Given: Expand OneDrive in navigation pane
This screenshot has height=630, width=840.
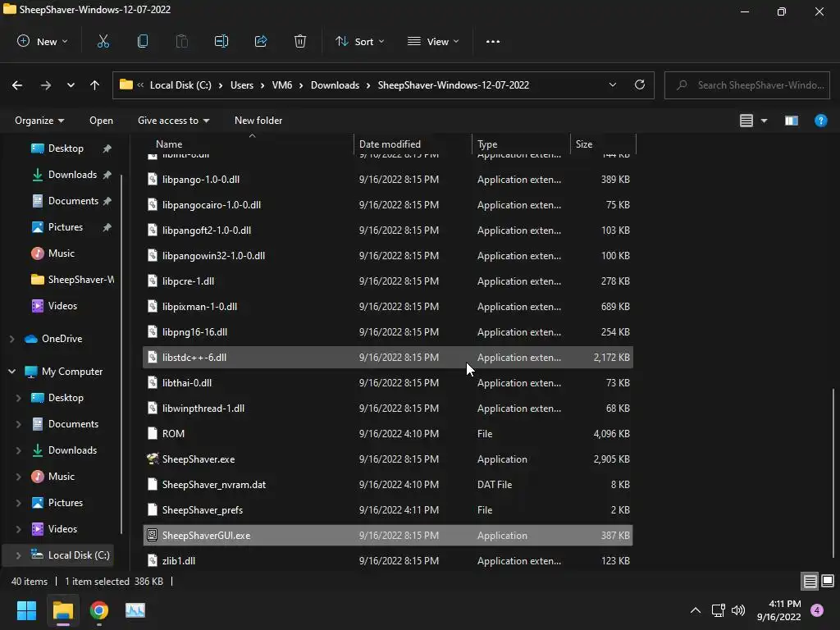Looking at the screenshot, I should (x=11, y=339).
